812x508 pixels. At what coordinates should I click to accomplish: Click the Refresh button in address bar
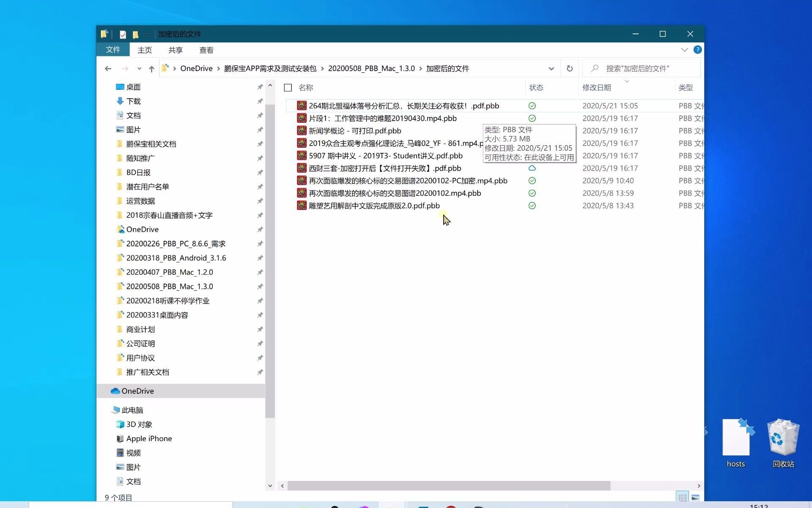570,69
